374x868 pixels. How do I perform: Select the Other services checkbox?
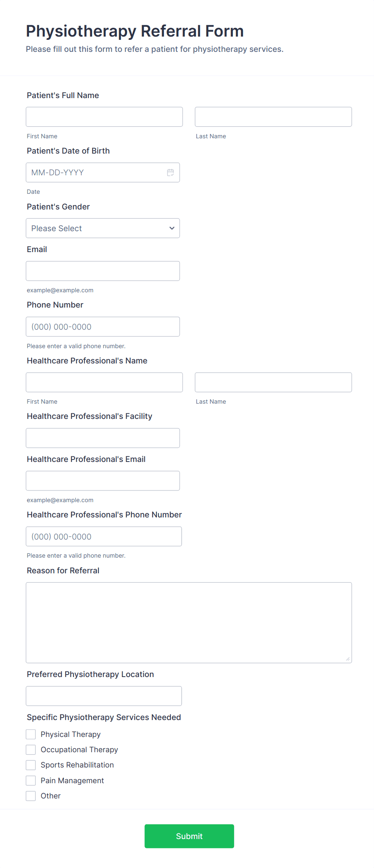click(x=31, y=796)
